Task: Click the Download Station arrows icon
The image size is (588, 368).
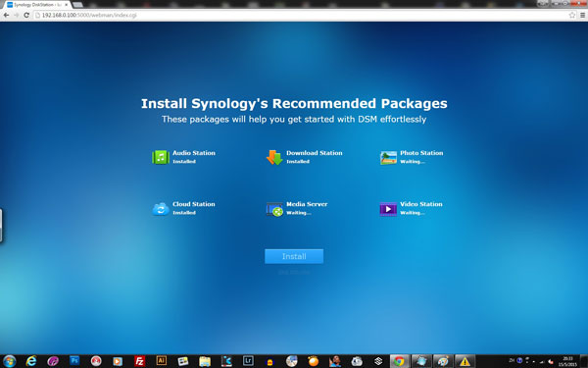Action: pos(274,157)
